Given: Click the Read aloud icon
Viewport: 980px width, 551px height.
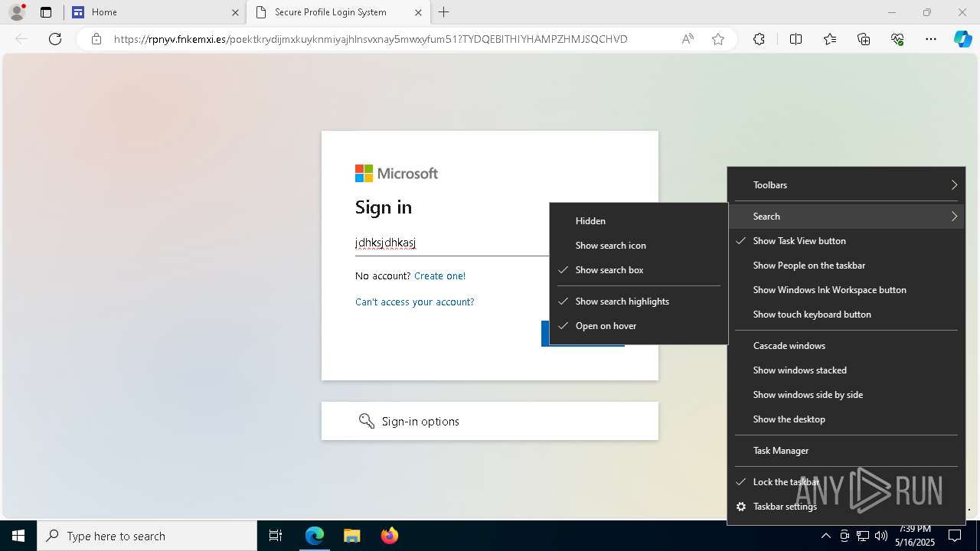Looking at the screenshot, I should pos(688,39).
